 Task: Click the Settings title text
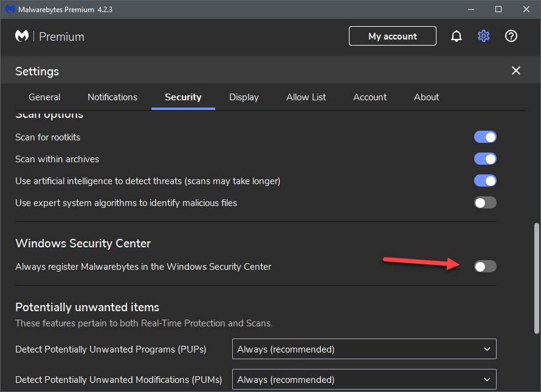pyautogui.click(x=37, y=72)
